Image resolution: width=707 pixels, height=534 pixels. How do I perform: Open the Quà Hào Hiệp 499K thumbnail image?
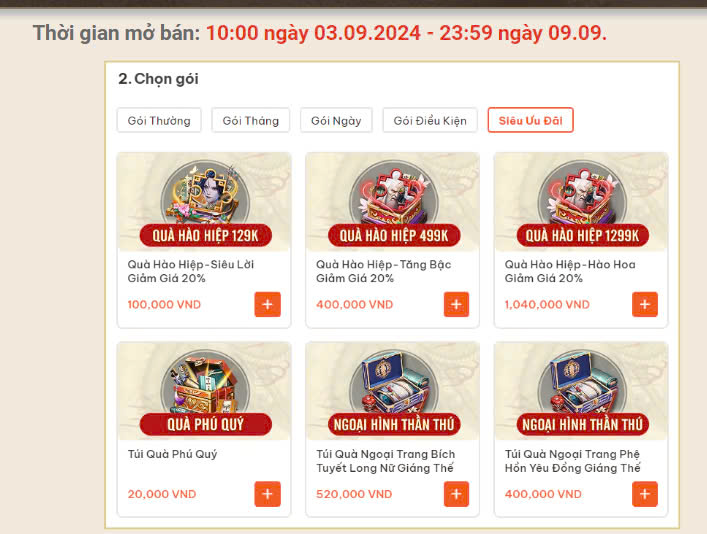pos(393,202)
